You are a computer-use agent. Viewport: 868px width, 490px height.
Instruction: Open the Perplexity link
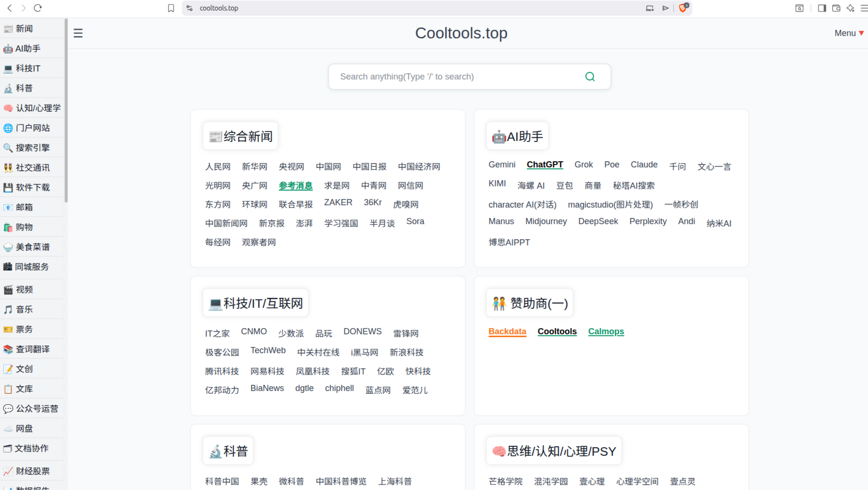[x=648, y=222]
